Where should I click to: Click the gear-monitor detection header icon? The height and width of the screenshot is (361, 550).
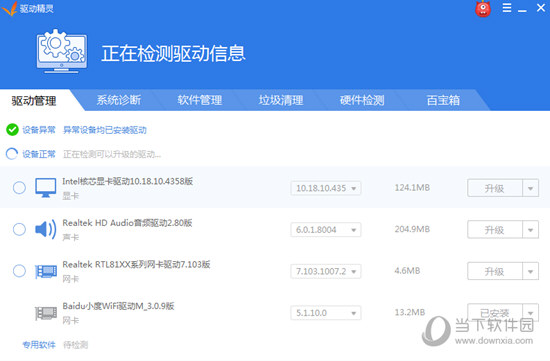click(x=62, y=51)
